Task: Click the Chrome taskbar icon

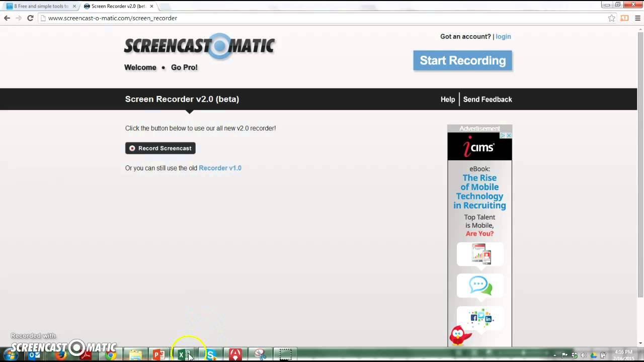Action: (110, 355)
